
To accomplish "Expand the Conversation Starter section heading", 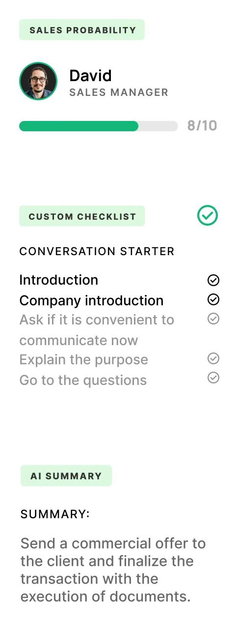I will click(x=97, y=251).
